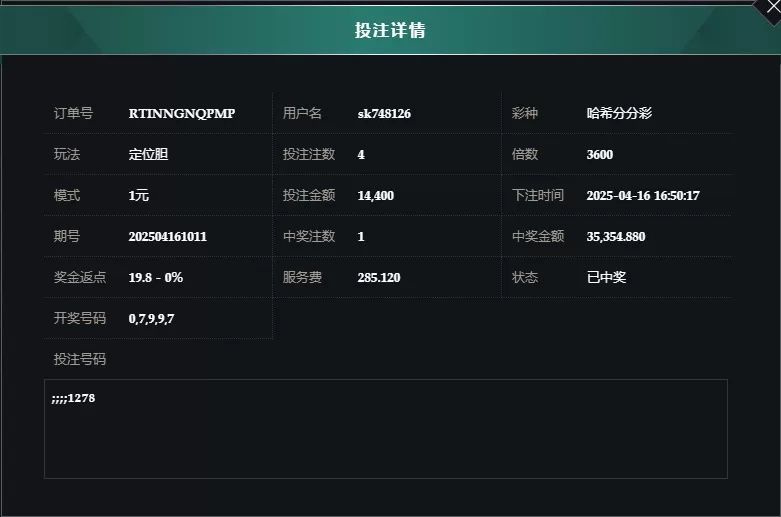Click the 开奖号码 label
781x517 pixels.
tap(80, 319)
